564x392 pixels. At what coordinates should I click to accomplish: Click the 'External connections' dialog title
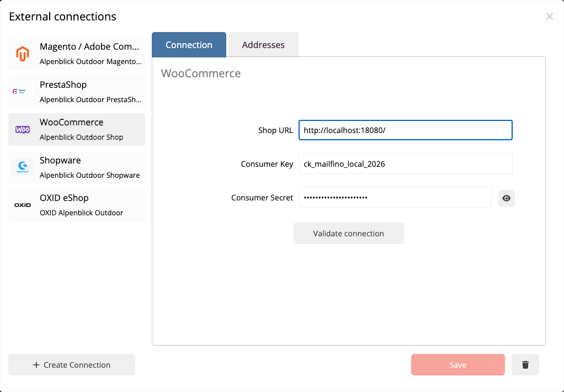[62, 17]
